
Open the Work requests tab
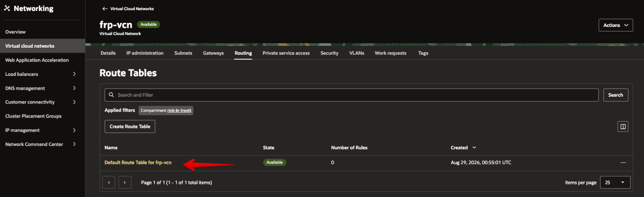[391, 53]
